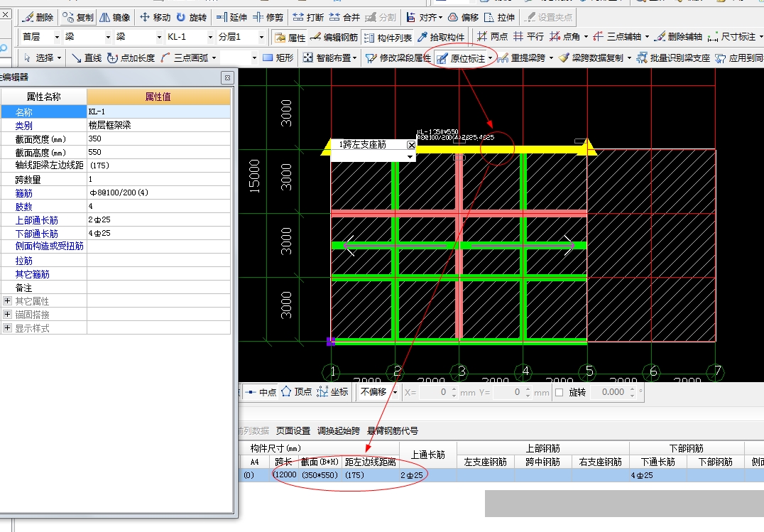Close the 1跨左支座筋 popup

pos(411,145)
